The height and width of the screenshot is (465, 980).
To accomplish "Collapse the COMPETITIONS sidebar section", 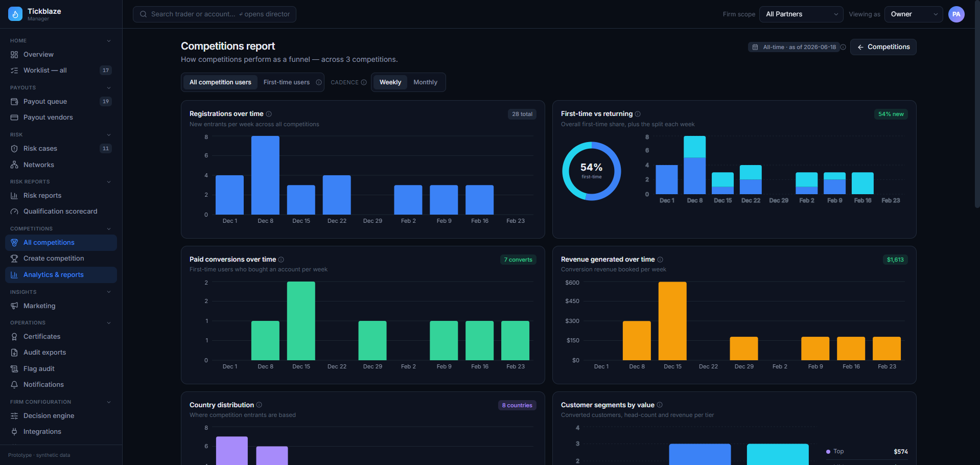I will [109, 229].
